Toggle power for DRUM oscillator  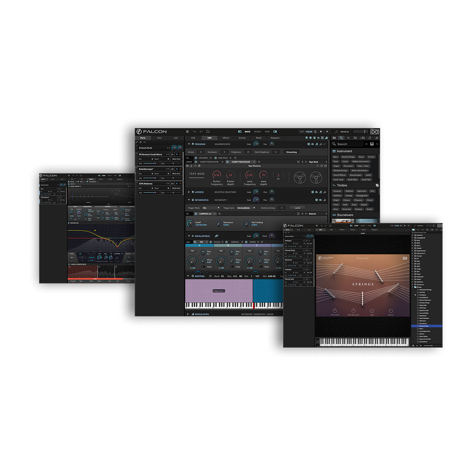[246, 242]
